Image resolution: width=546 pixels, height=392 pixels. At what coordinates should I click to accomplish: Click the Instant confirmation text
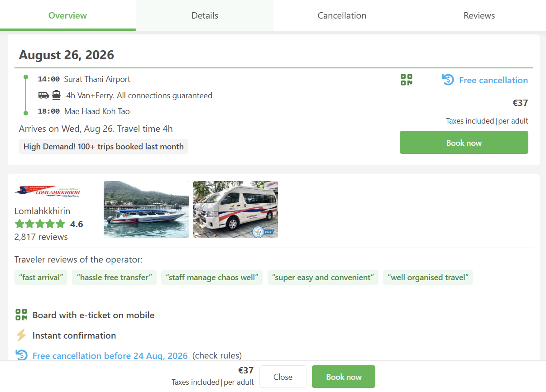[74, 335]
